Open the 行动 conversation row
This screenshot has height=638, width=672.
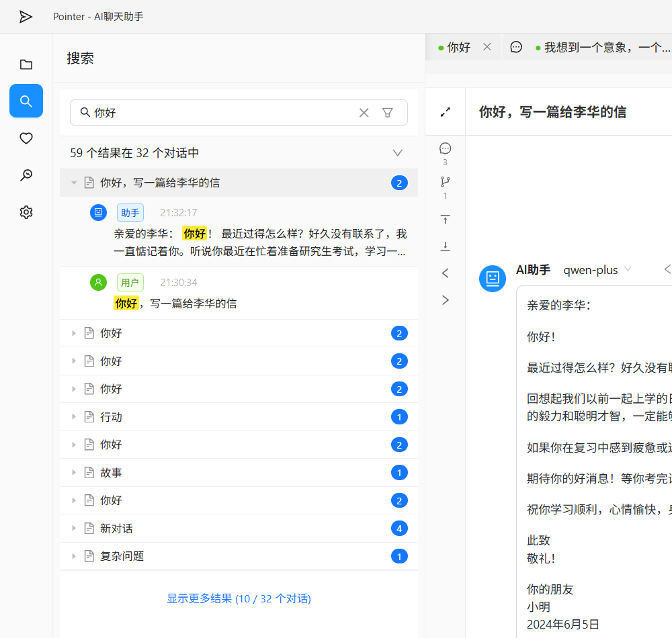239,416
